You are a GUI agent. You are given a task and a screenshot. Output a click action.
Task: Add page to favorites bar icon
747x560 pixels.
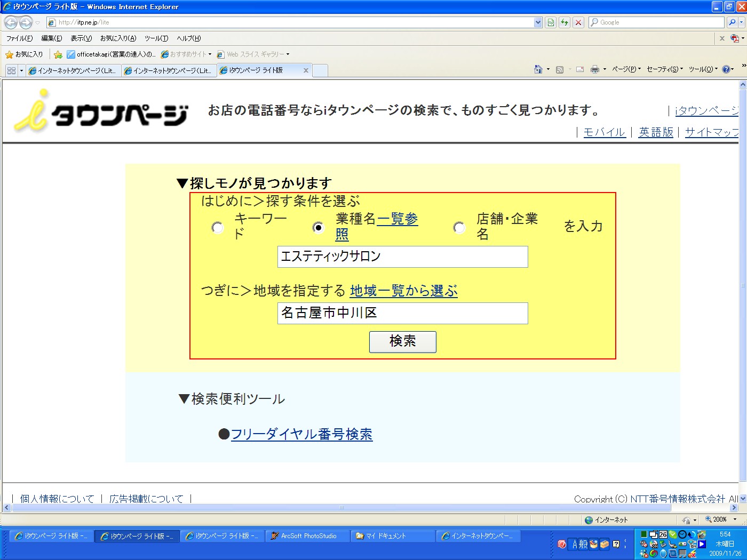(58, 54)
